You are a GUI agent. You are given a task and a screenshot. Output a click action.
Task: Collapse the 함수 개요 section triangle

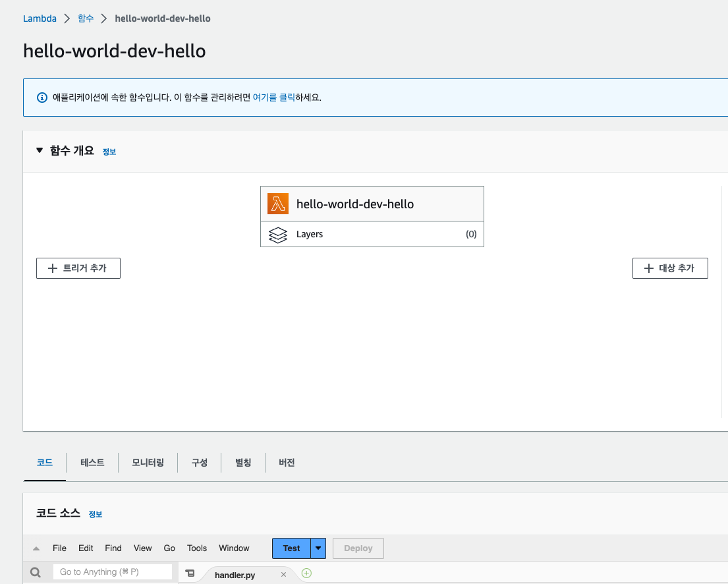click(40, 150)
